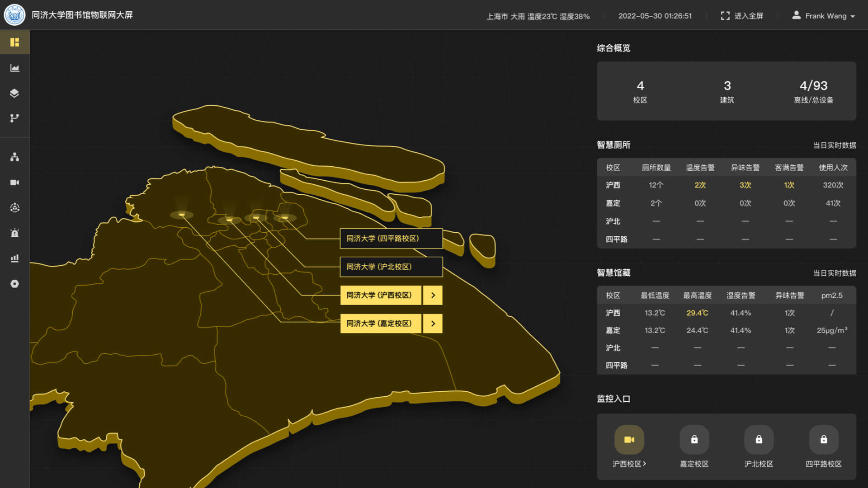Click the 4/93 离线/总设备 stat
Image resolution: width=868 pixels, height=488 pixels.
click(813, 92)
